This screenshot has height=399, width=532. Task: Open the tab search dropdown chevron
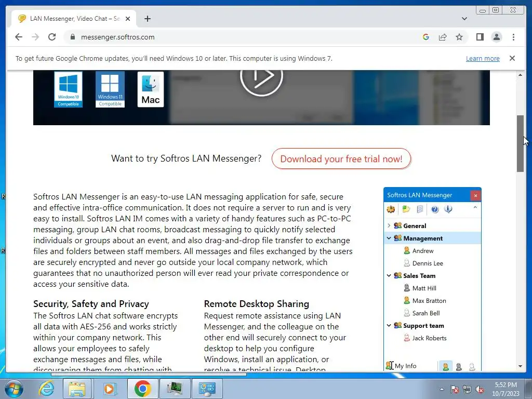464,19
